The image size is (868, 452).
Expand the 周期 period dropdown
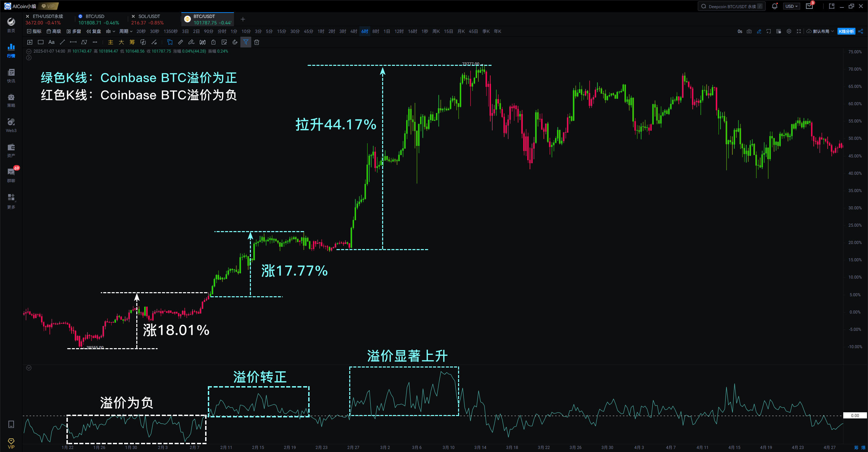point(126,31)
